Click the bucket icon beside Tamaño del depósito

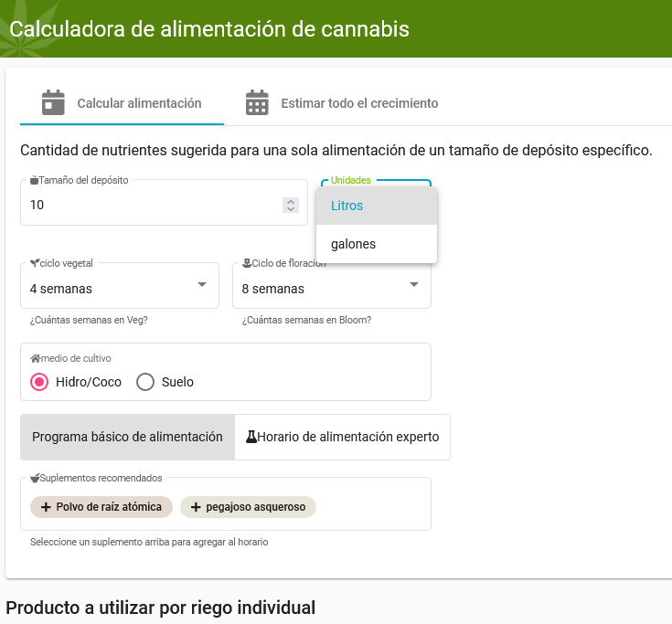point(35,180)
